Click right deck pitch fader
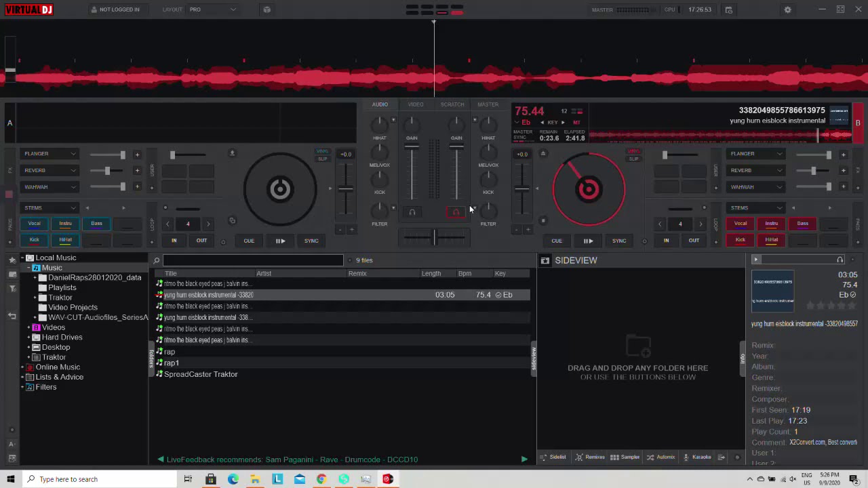Image resolution: width=868 pixels, height=488 pixels. [x=521, y=189]
